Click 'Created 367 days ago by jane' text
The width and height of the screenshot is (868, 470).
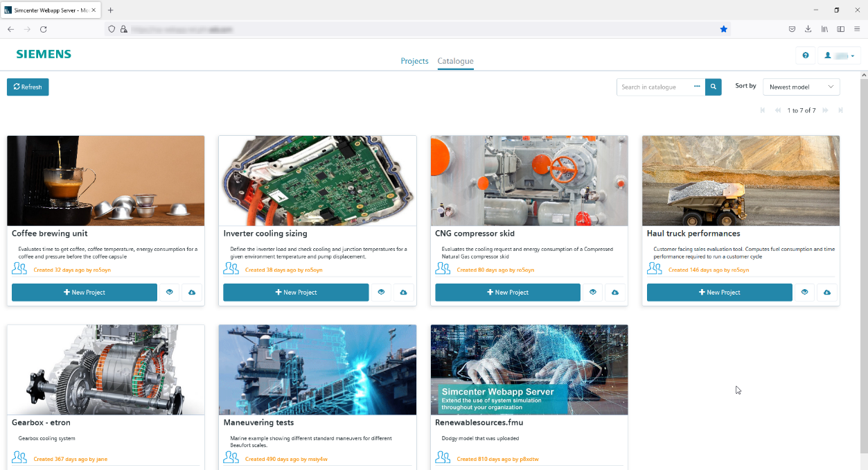(x=71, y=459)
